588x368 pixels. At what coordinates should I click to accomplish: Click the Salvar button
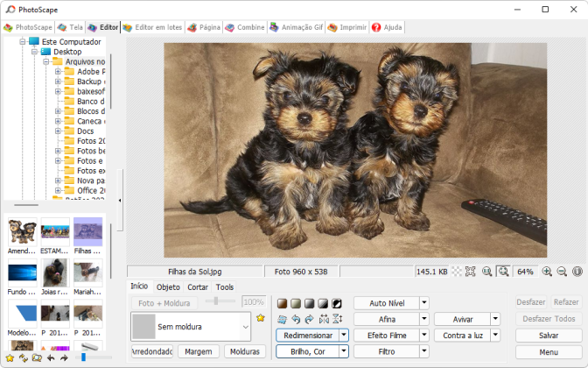pyautogui.click(x=549, y=335)
